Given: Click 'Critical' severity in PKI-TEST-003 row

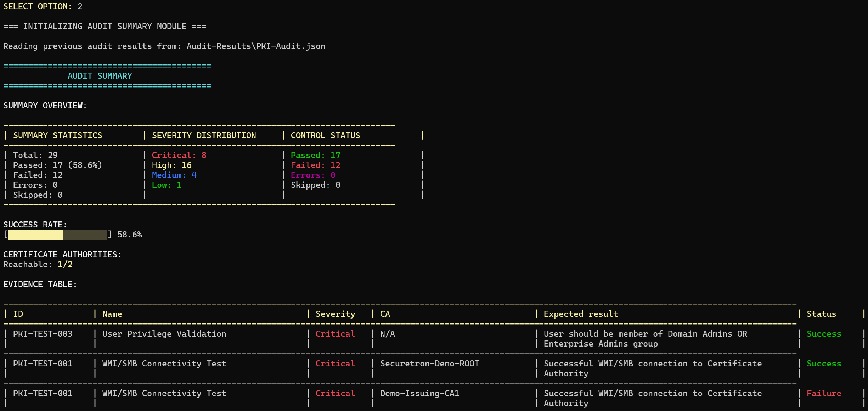Looking at the screenshot, I should [x=336, y=334].
